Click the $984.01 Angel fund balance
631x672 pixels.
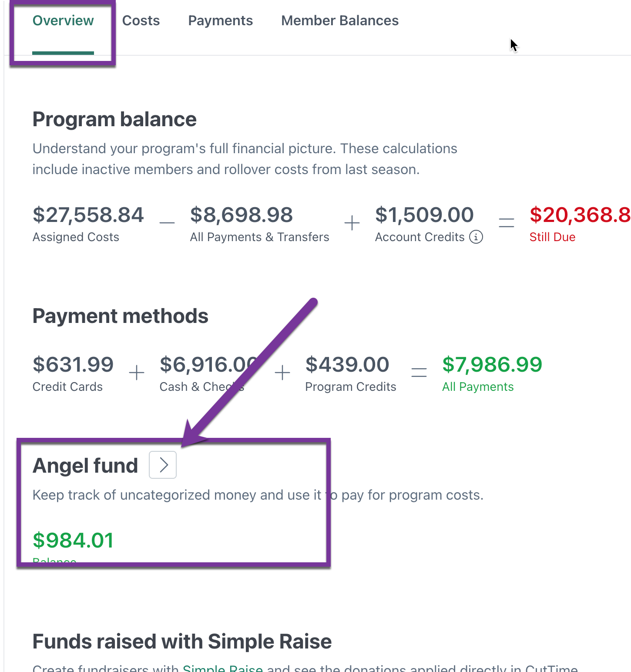pyautogui.click(x=73, y=540)
